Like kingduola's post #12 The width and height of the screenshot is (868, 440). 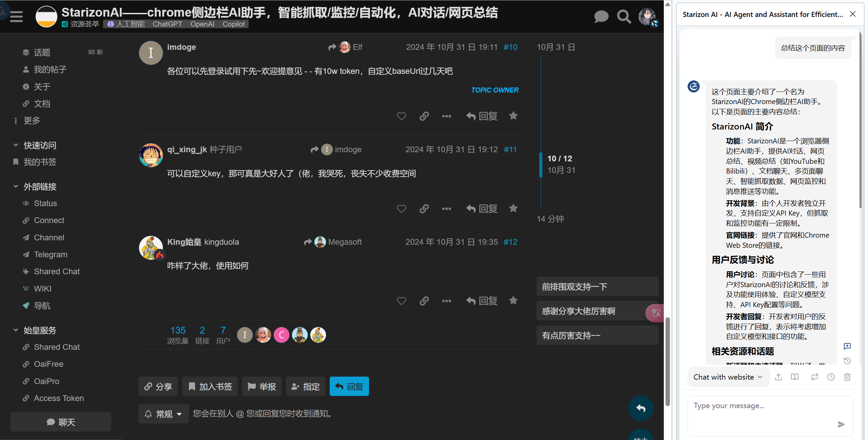[x=401, y=301]
